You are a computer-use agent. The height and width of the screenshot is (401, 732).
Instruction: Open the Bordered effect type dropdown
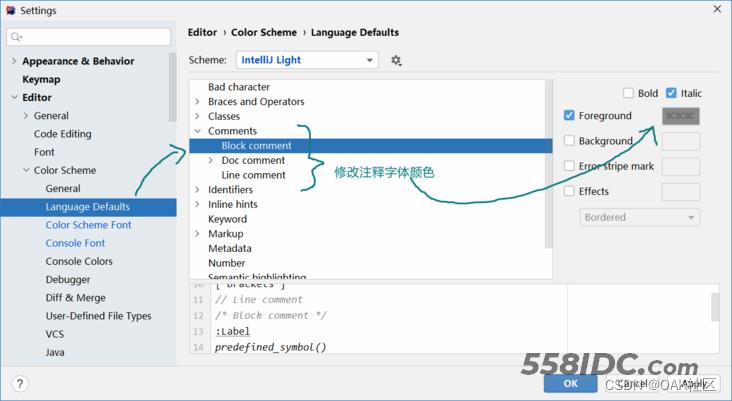pyautogui.click(x=639, y=217)
